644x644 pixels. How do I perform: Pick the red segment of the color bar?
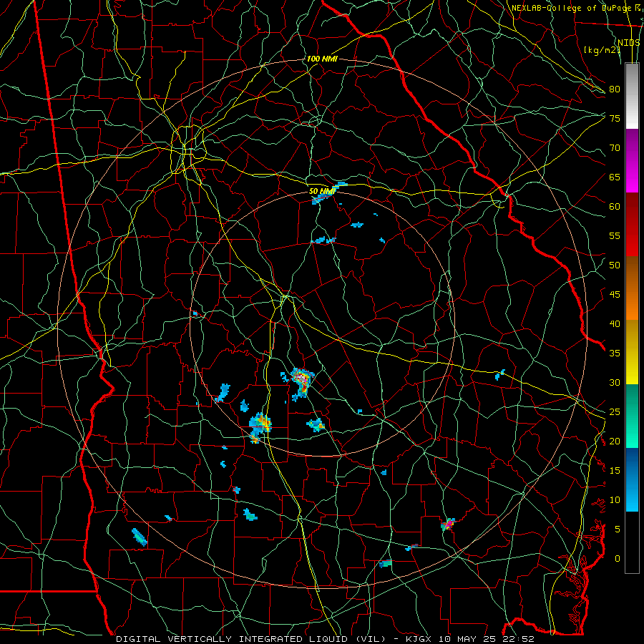[x=632, y=225]
